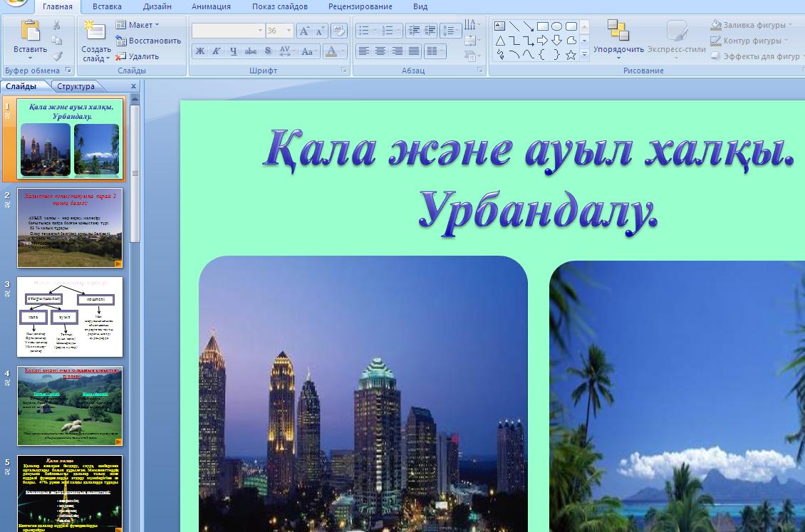805x532 pixels.
Task: Toggle center text alignment
Action: (x=380, y=51)
